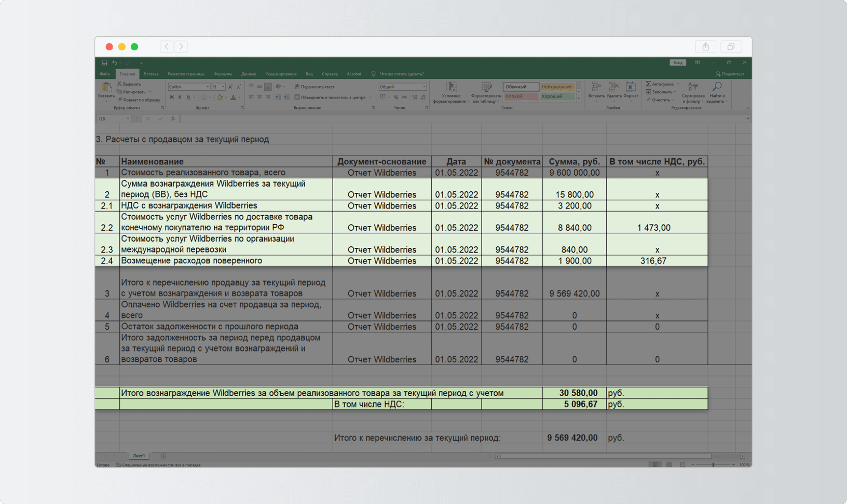Collapse the ribbon with the chevron
The image size is (847, 504).
click(x=747, y=108)
